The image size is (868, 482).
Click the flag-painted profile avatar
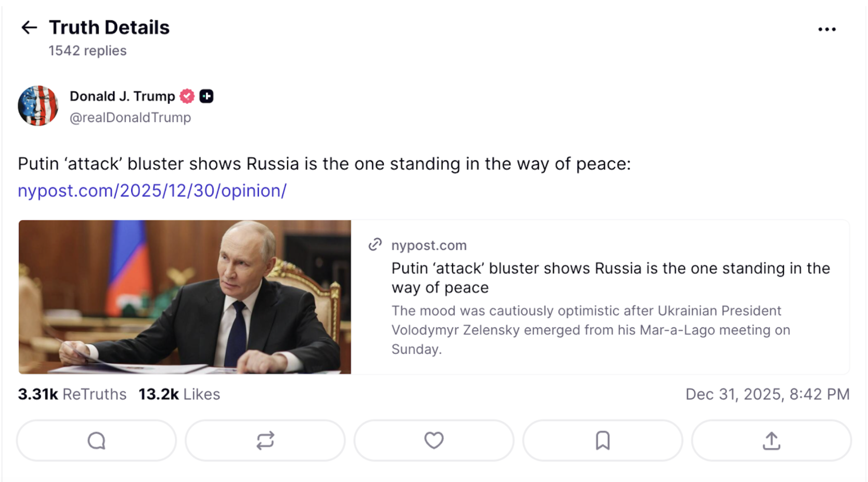[x=38, y=106]
